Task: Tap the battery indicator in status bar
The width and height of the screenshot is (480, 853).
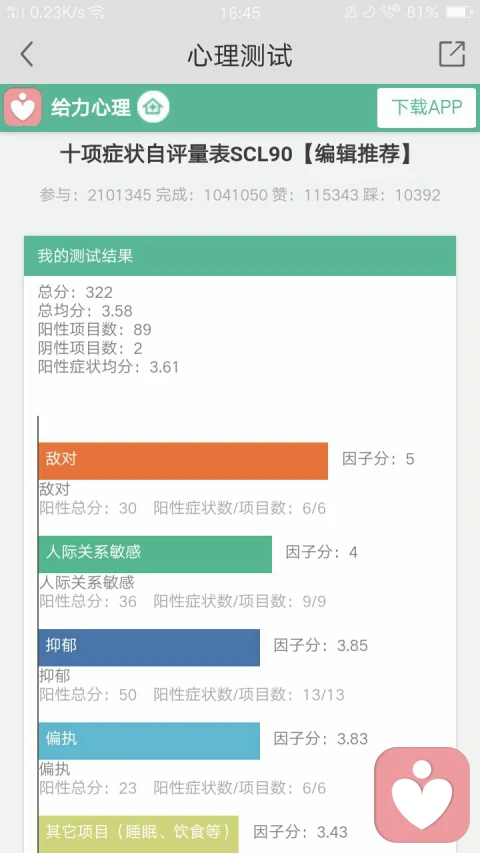Action: (459, 12)
